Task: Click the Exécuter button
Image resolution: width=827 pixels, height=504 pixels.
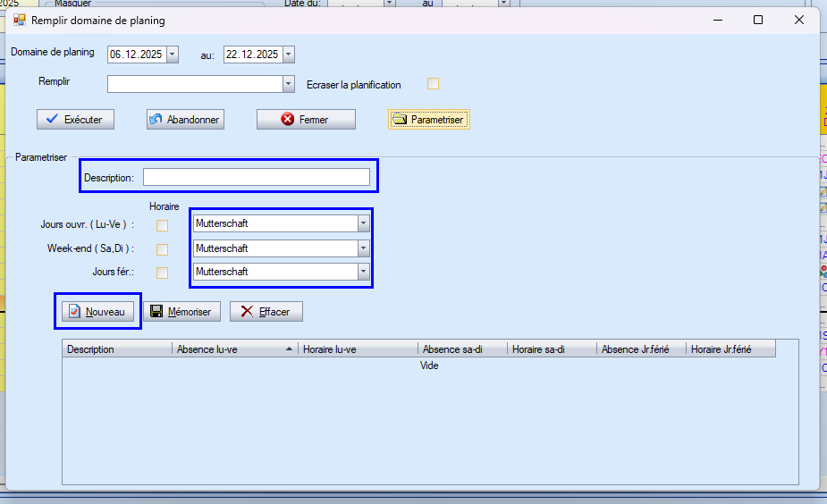Action: [x=75, y=120]
